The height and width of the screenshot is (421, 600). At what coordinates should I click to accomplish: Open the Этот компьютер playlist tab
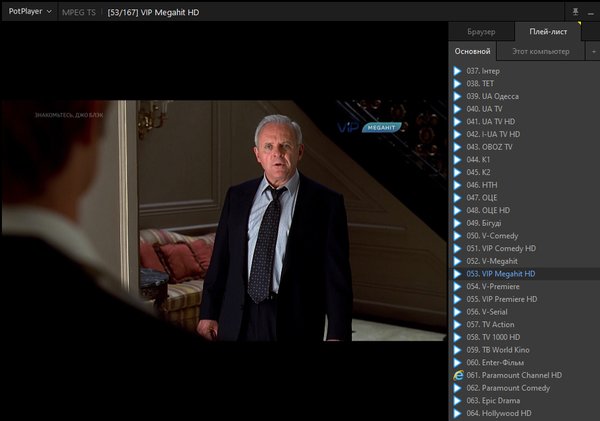pos(541,51)
